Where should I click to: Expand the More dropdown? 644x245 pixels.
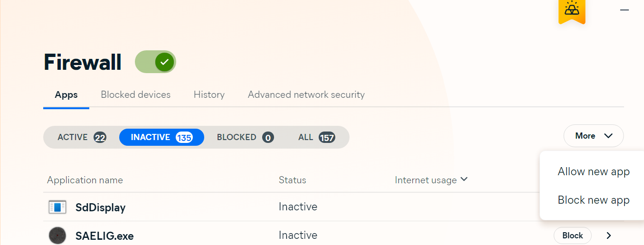[x=593, y=136]
